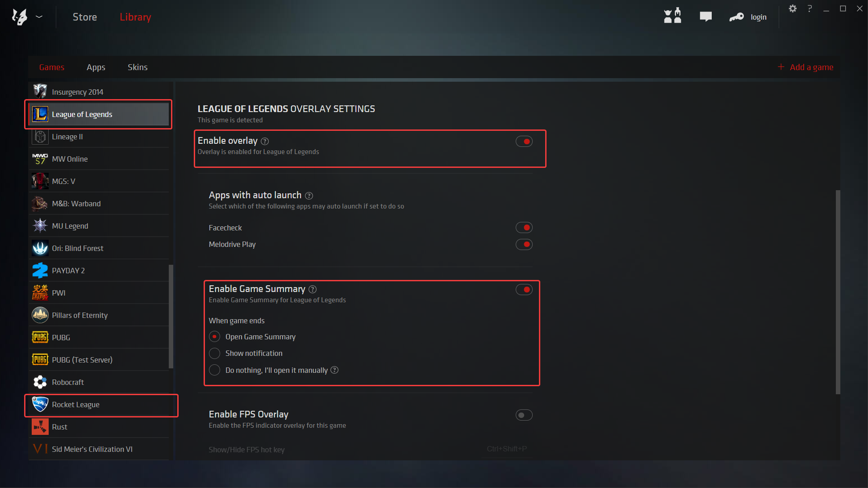Choose Do nothing, I'll open it manually
Viewport: 868px width, 488px height.
point(215,370)
